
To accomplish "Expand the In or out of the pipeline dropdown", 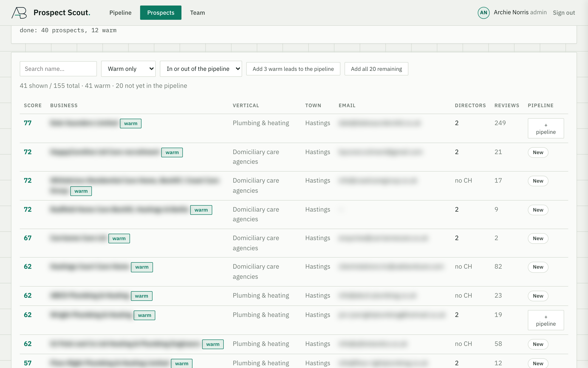I will click(x=201, y=69).
